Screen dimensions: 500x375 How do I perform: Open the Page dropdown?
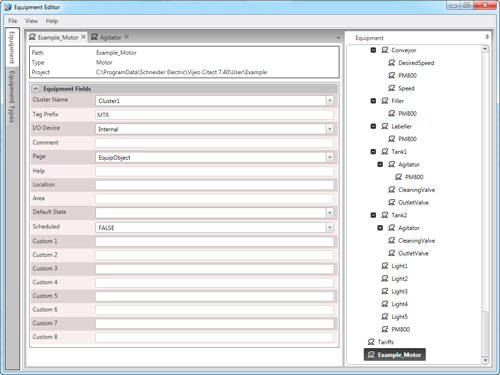click(329, 157)
